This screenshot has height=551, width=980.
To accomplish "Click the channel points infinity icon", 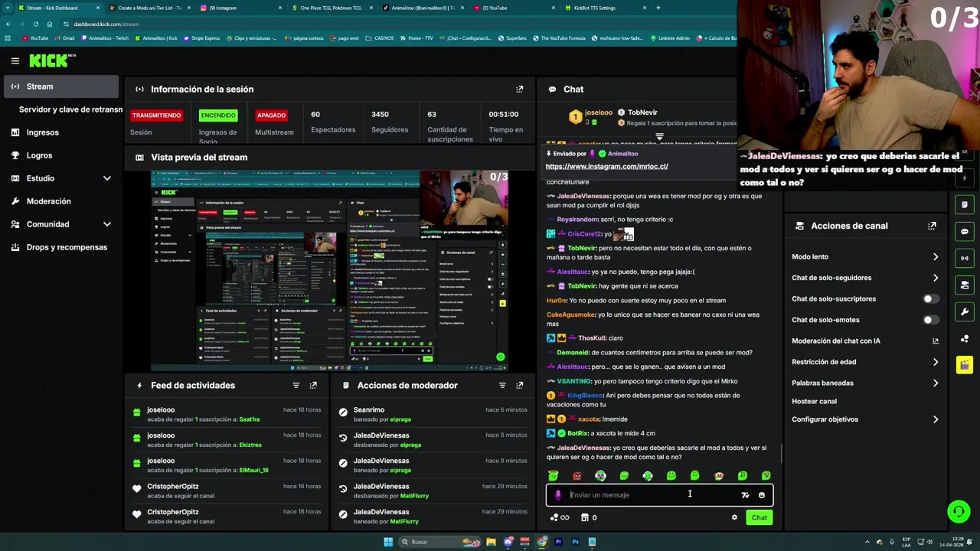I will click(x=560, y=517).
